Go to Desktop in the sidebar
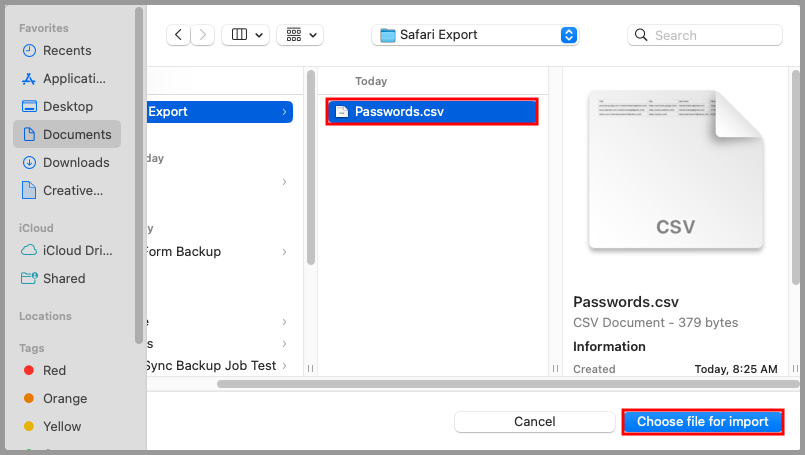Screen dimensions: 805x455 (x=66, y=106)
